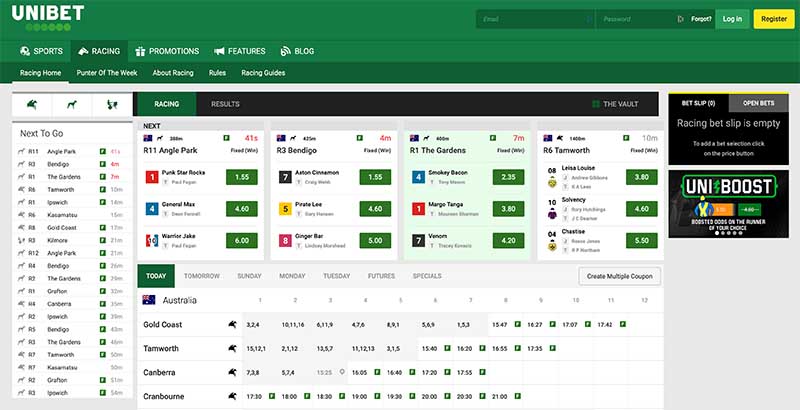Open the Sunday schedule tab
This screenshot has width=800, height=410.
coord(249,276)
